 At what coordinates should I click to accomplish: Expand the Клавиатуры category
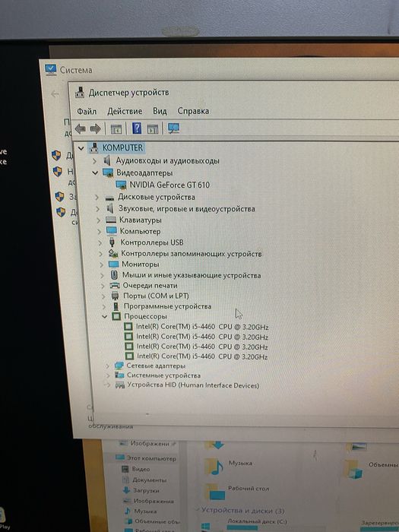pos(98,220)
